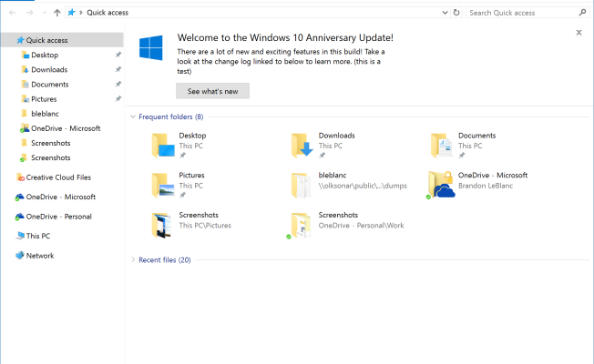Click the This PC\Pictures path text
Viewport: 594px width, 364px height.
[205, 226]
